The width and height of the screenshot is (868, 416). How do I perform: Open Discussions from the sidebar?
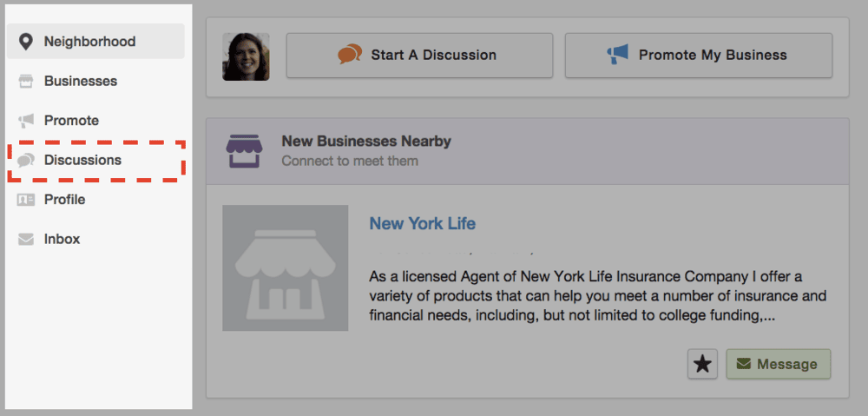(82, 160)
